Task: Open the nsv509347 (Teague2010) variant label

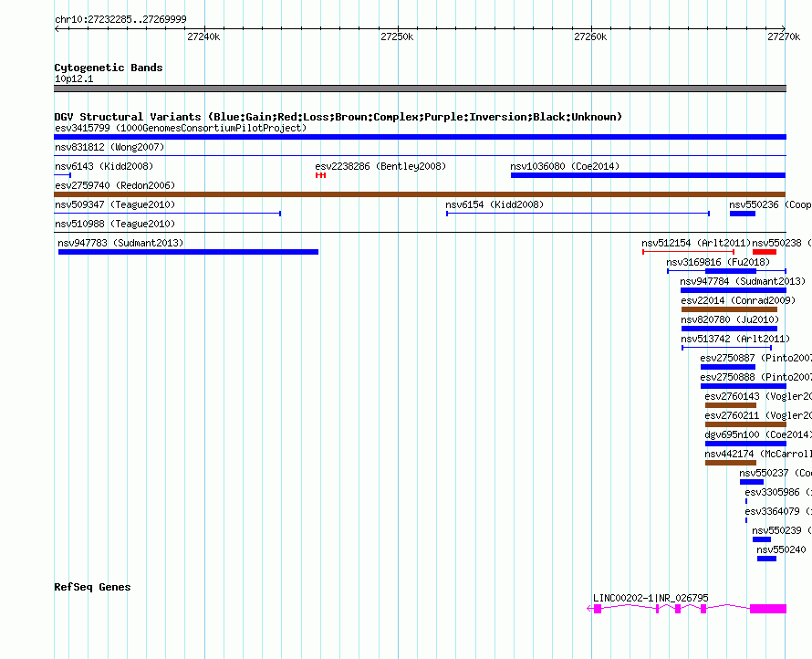Action: click(115, 204)
